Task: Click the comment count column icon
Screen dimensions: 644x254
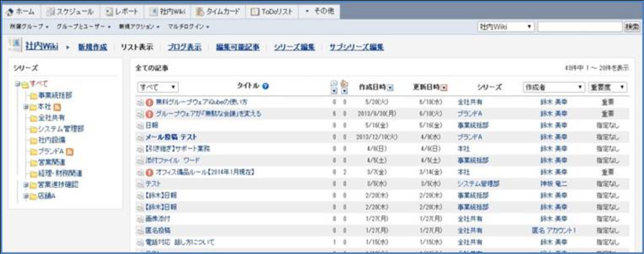Action: click(334, 83)
